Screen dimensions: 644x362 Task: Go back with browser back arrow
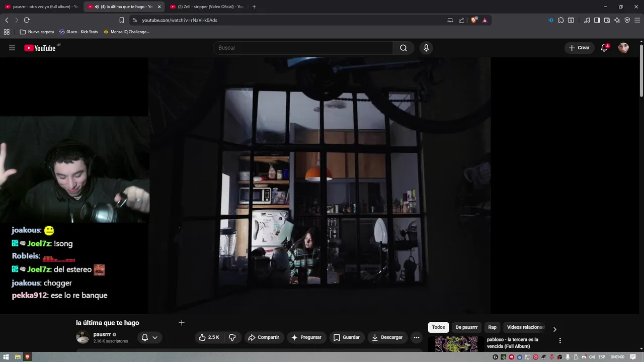point(7,20)
